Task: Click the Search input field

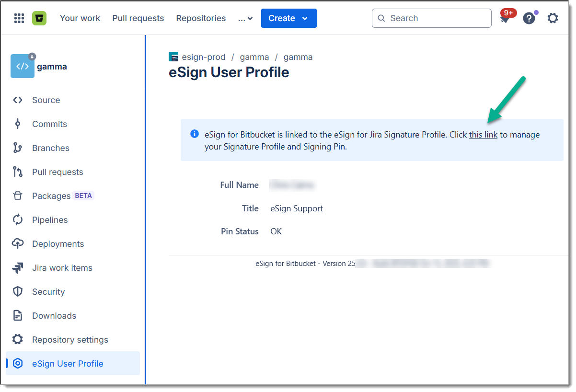Action: (x=431, y=18)
